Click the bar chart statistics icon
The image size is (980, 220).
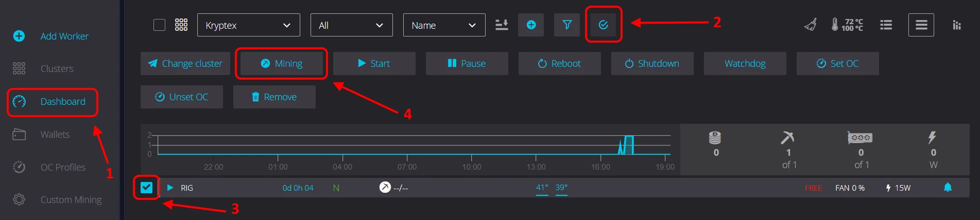coord(956,25)
